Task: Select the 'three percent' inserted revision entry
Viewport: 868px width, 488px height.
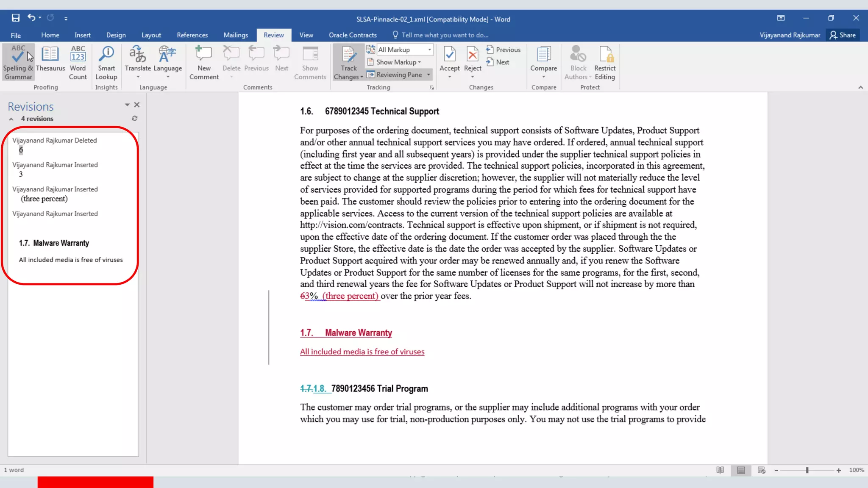Action: (45, 199)
